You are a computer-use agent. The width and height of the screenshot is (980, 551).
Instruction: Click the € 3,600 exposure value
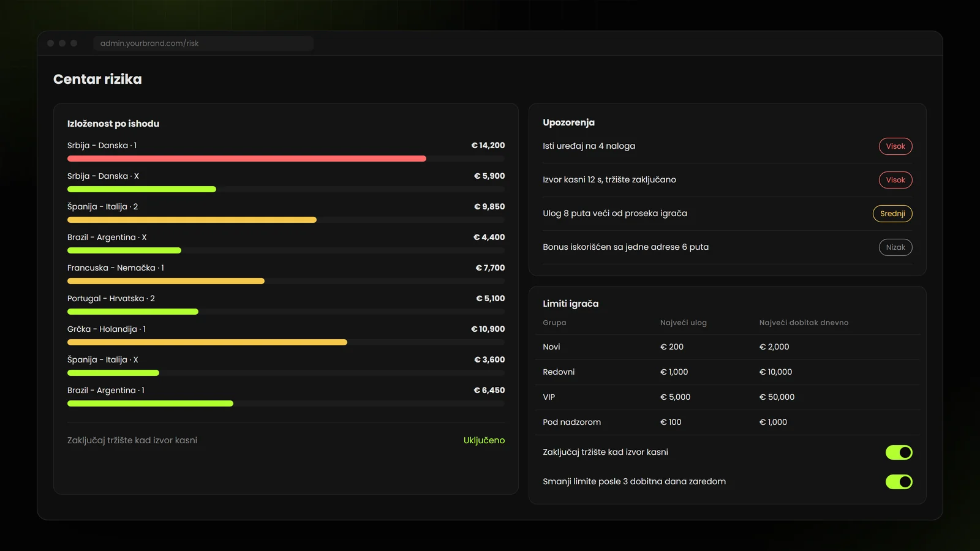489,360
